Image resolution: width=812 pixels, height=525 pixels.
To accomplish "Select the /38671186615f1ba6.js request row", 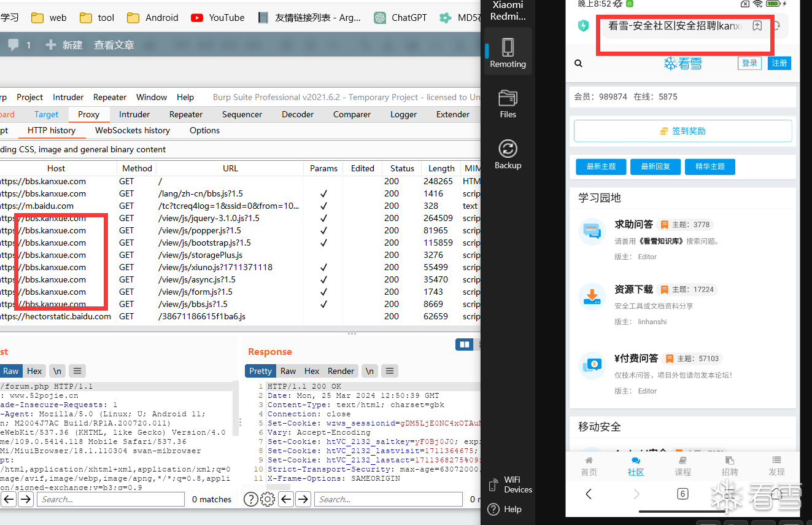I will [x=240, y=316].
